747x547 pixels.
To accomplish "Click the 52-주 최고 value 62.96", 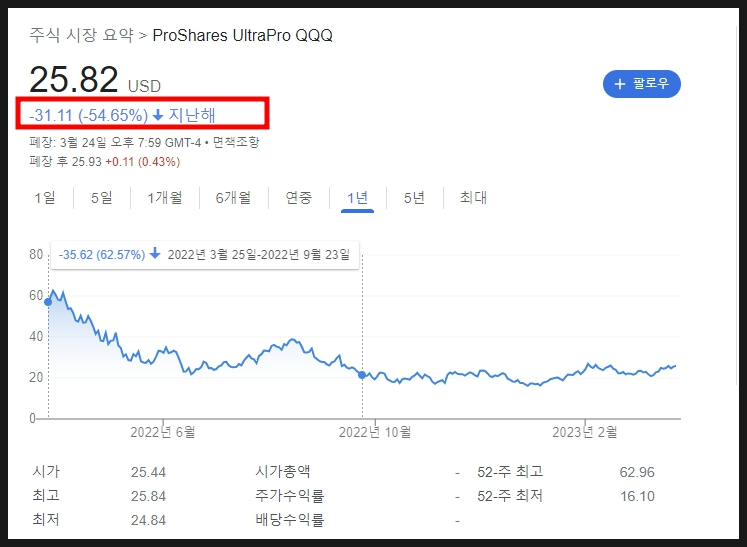I will 637,472.
